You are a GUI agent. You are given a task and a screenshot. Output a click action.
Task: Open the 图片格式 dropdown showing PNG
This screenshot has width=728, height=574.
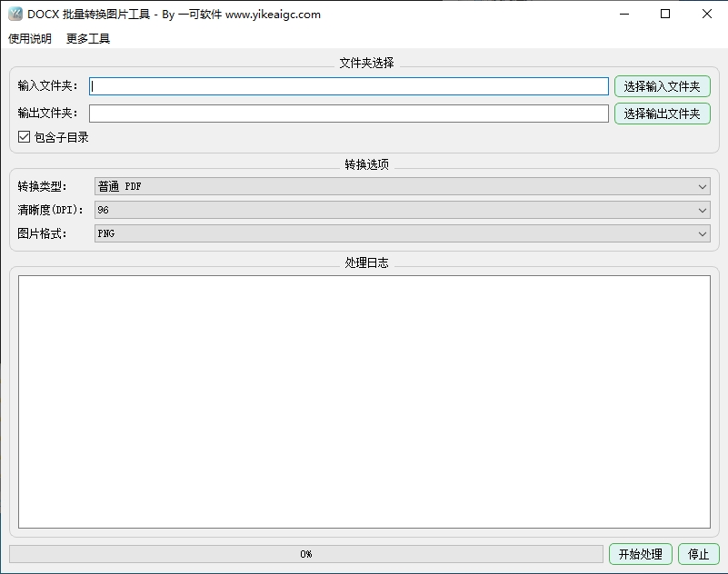[x=400, y=233]
